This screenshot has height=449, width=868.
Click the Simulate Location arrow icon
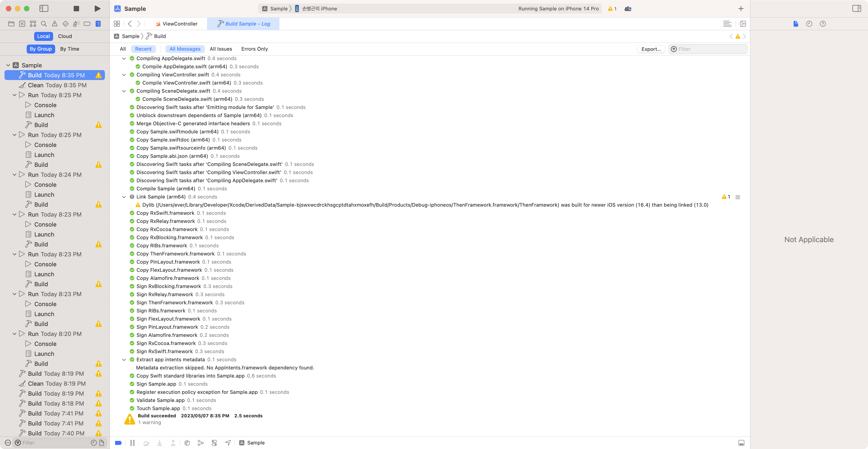[x=228, y=443]
